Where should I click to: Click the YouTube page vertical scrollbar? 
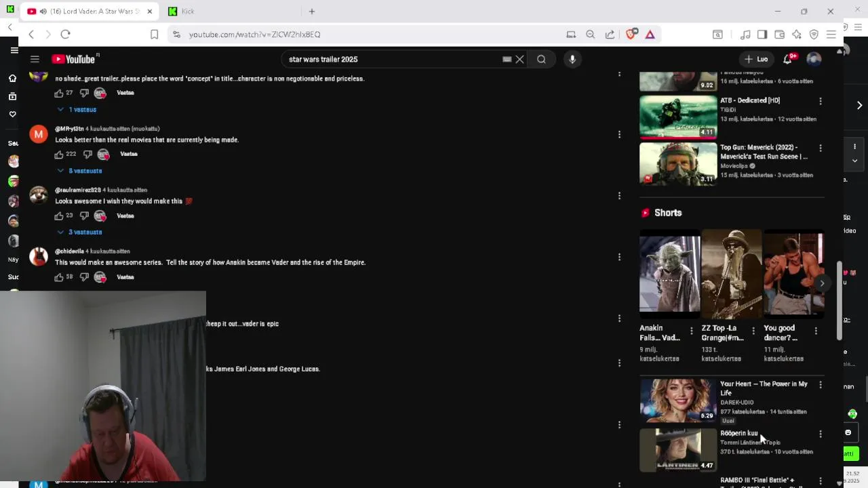click(840, 302)
